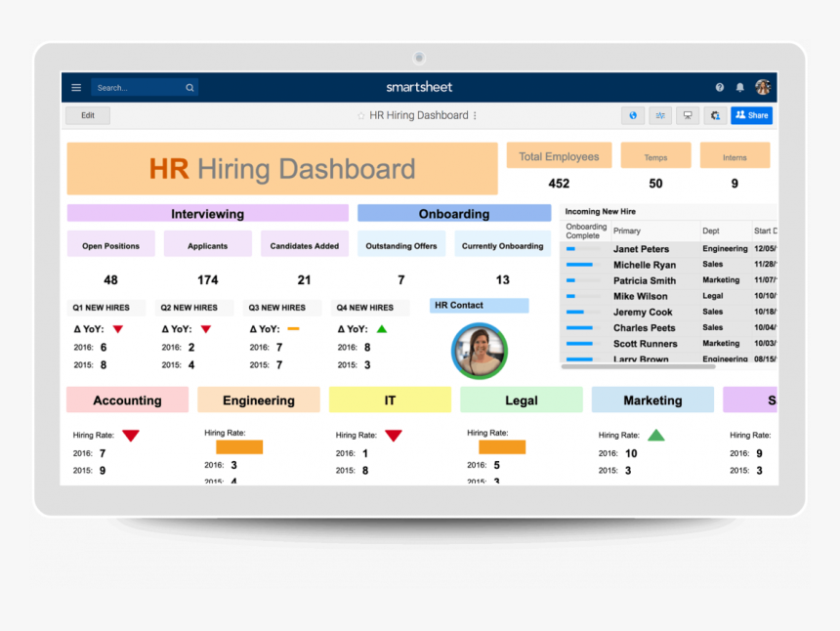Select the Marketing department header
The width and height of the screenshot is (840, 631).
652,400
